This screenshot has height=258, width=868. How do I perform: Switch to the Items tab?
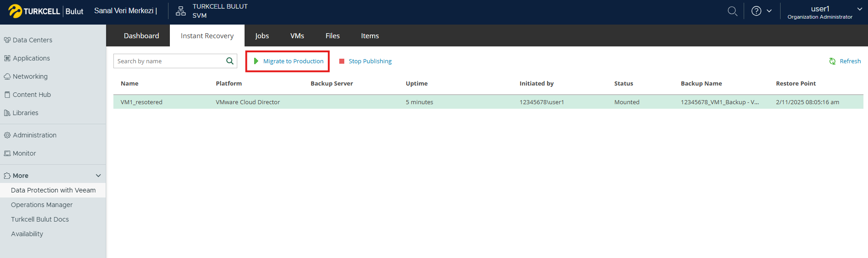370,35
